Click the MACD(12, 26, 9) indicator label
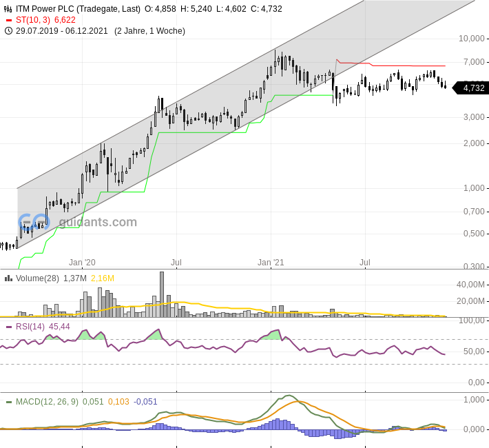489x448 pixels. (47, 402)
